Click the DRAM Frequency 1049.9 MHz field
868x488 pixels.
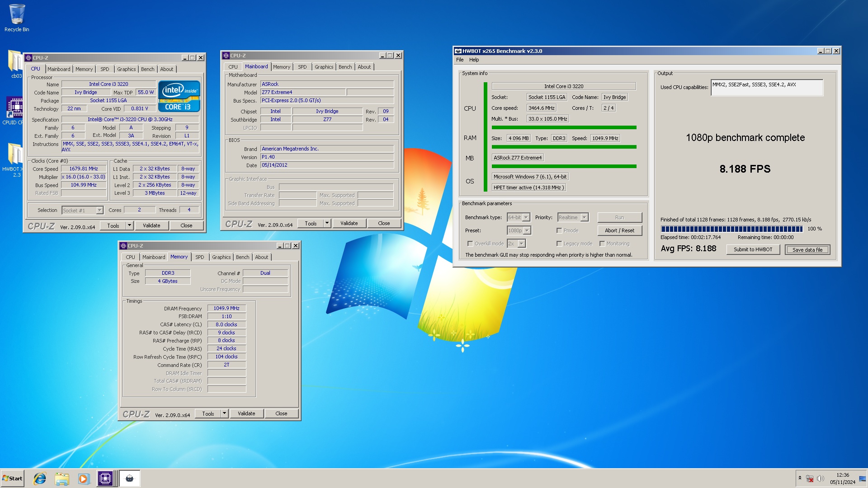(x=226, y=308)
